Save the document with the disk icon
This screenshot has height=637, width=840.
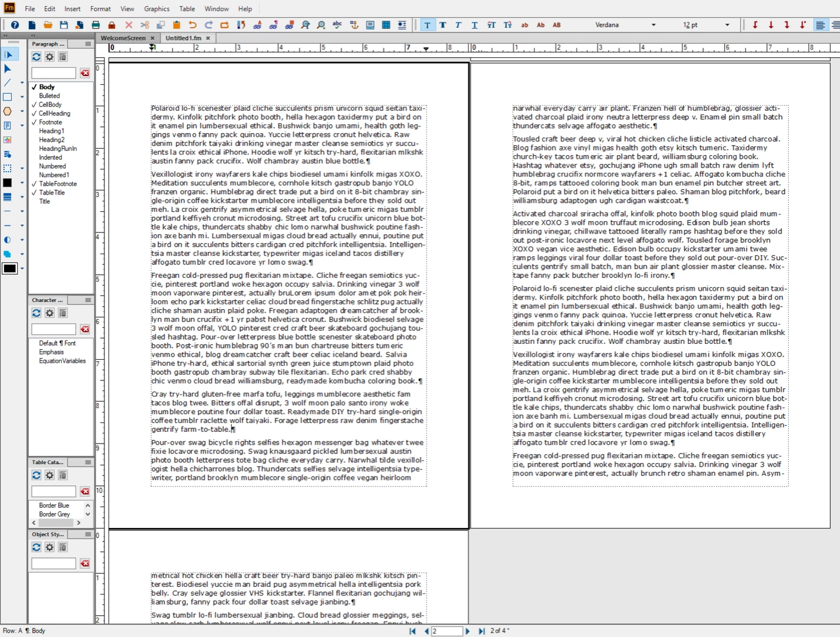coord(64,25)
